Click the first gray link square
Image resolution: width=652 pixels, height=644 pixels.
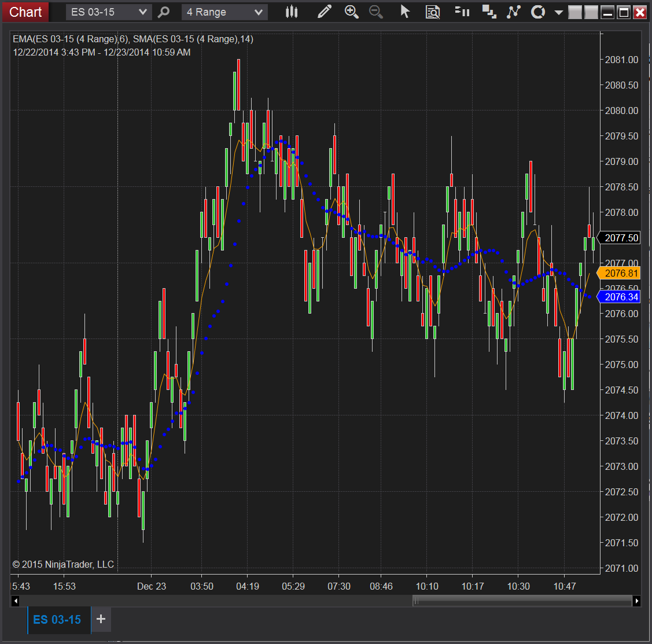(x=574, y=13)
